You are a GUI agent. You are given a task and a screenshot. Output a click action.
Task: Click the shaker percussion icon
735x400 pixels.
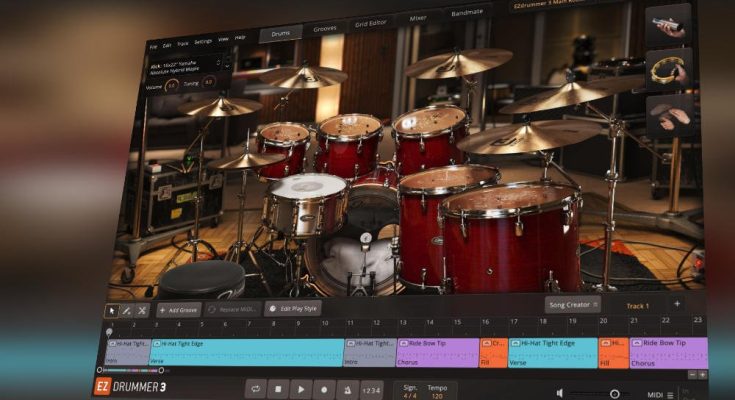tap(669, 26)
